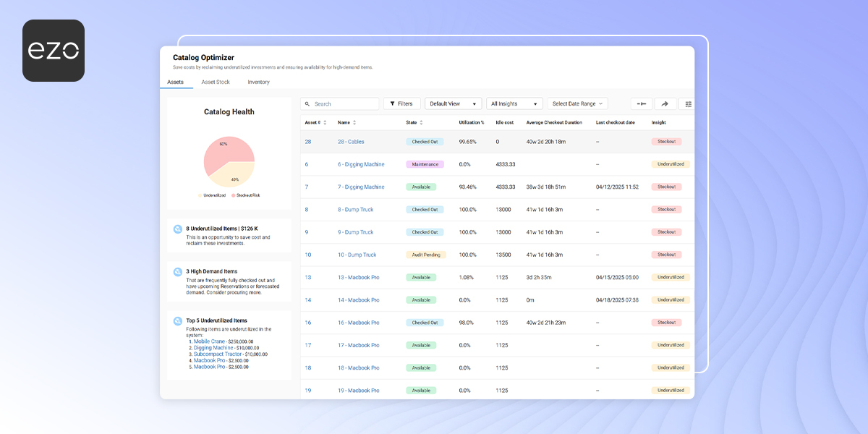
Task: Click the icon beside 8 Underutilized Items
Action: pos(178,229)
